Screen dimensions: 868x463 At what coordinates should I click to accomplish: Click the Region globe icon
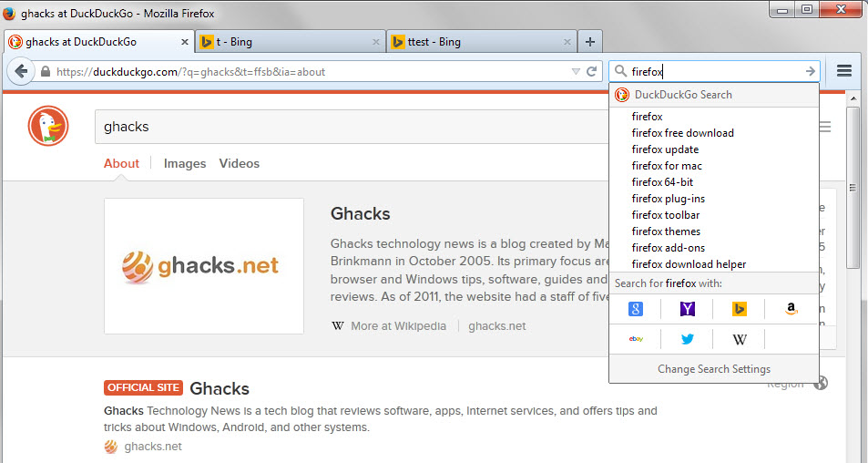[821, 383]
